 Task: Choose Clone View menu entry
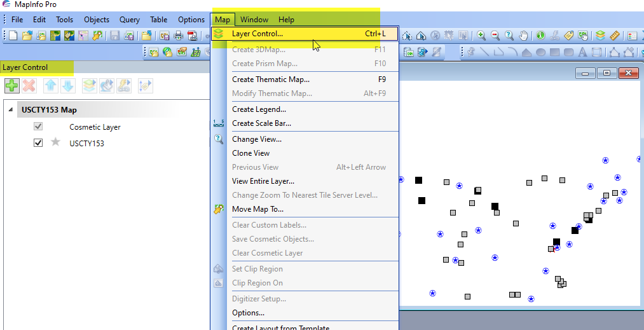tap(305, 153)
